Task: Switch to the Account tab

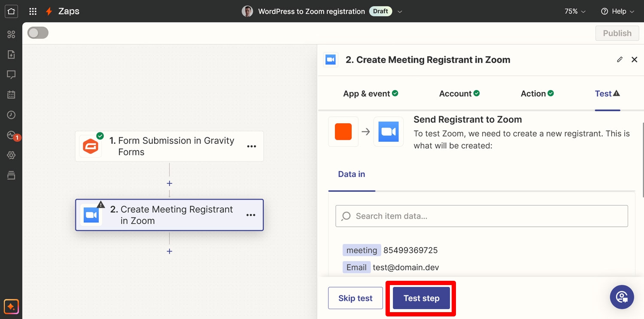Action: (459, 94)
